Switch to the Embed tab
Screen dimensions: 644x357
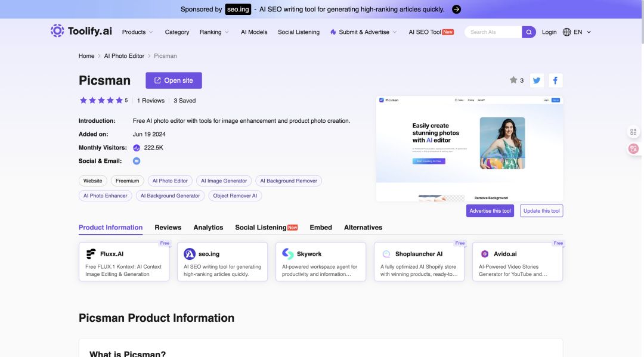click(x=321, y=227)
